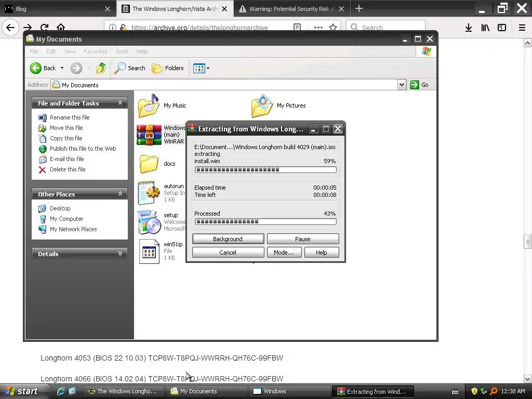The image size is (532, 399).
Task: Launch Internet Explorer from Quick Launch
Action: point(61,391)
